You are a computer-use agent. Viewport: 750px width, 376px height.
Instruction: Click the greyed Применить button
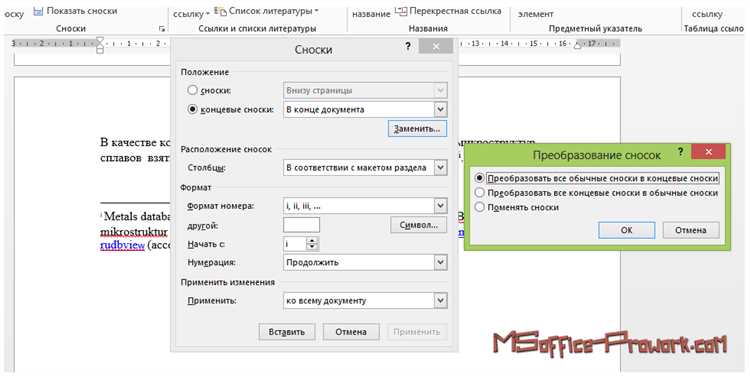417,332
